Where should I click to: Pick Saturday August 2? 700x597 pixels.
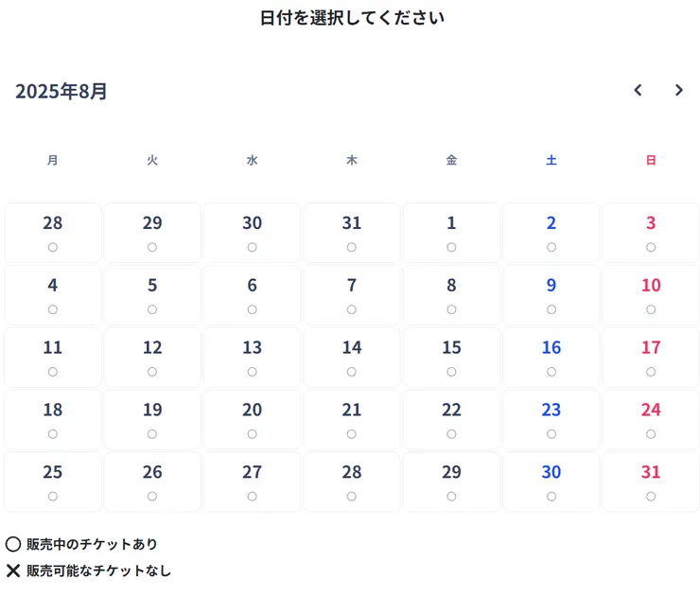click(x=551, y=233)
